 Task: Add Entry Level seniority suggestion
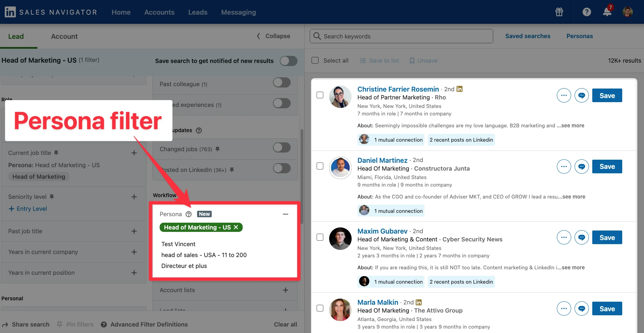[x=28, y=209]
